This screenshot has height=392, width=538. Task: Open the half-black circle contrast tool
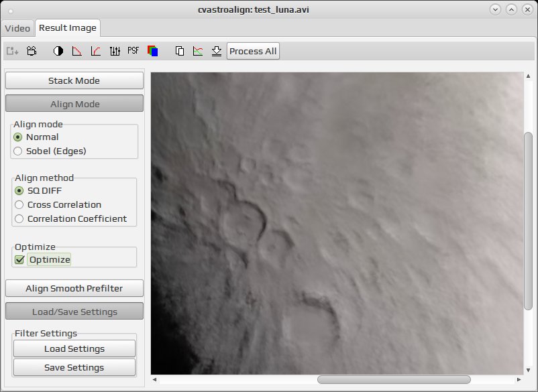[x=58, y=51]
